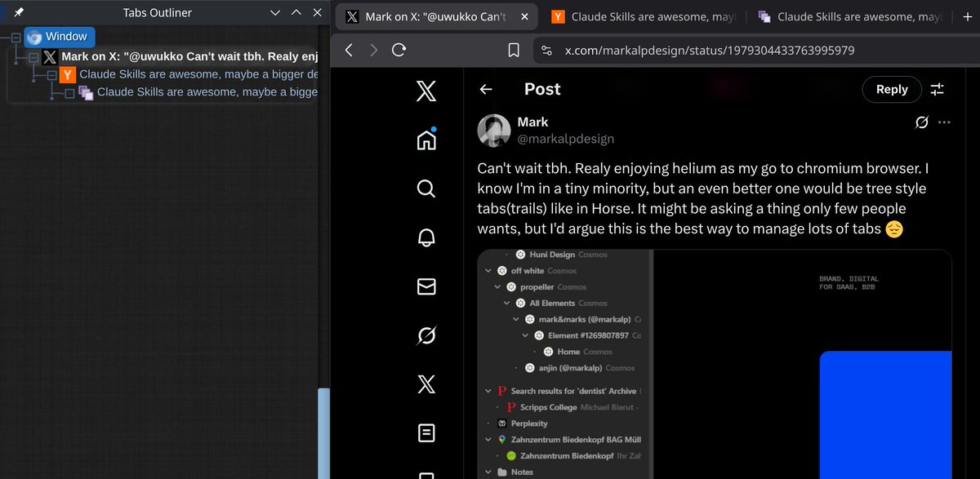Screen dimensions: 980x479
Task: Switch to the purple-icon 'Claude Skills' browser tab
Action: coord(848,16)
